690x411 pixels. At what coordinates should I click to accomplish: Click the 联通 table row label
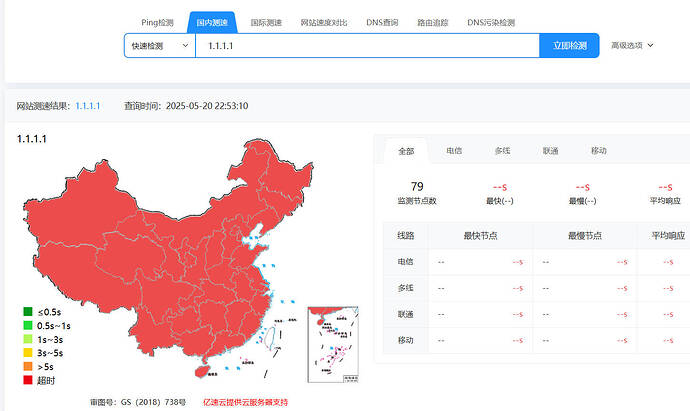pos(406,314)
